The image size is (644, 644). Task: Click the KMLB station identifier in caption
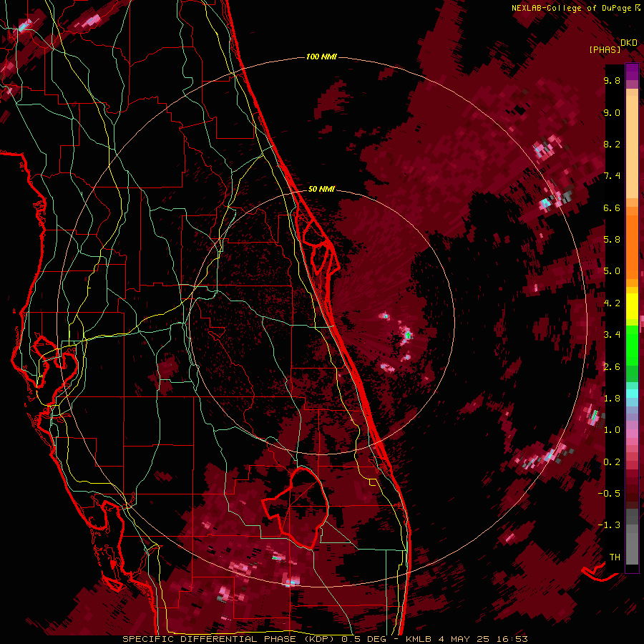tap(417, 639)
